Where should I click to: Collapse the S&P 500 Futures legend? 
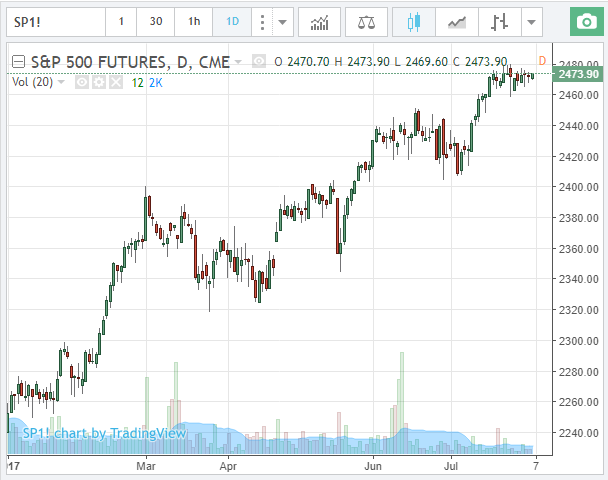(x=19, y=62)
